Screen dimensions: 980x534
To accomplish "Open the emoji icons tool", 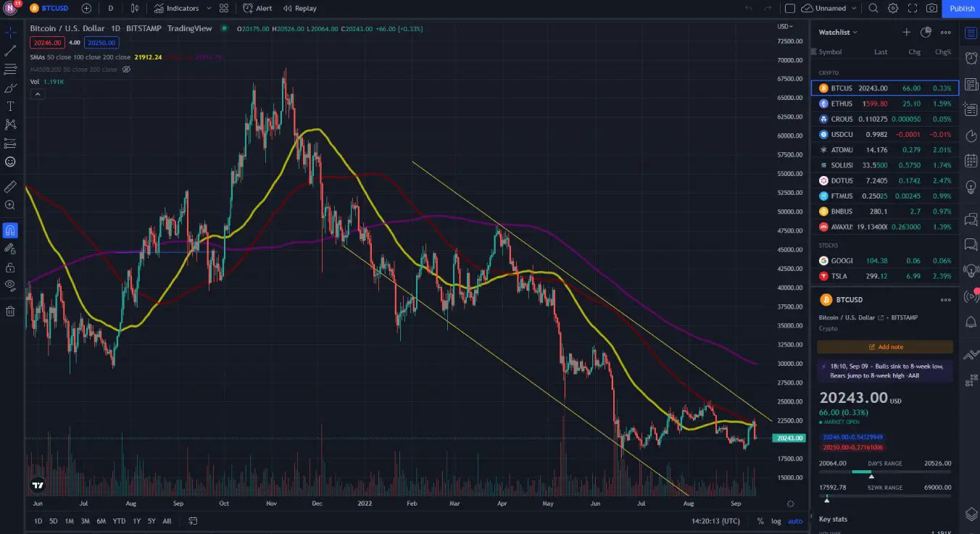I will pos(10,162).
